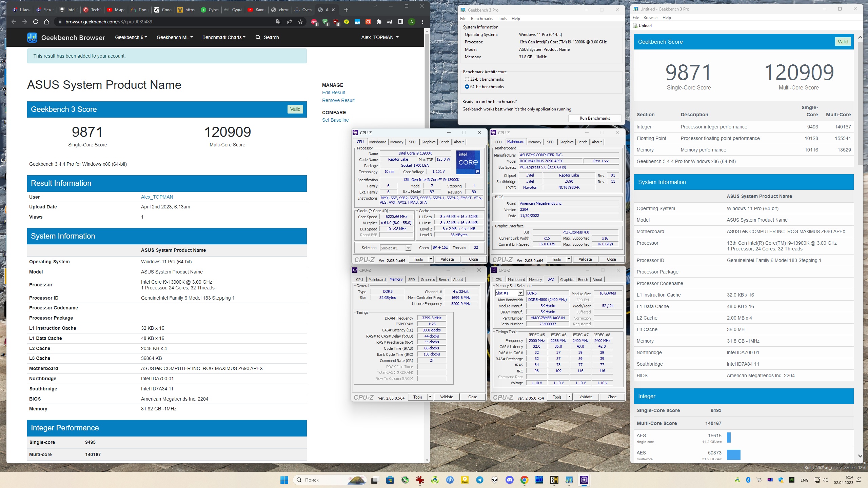The image size is (868, 488).
Task: Click the Translate page icon in address bar
Action: [279, 22]
